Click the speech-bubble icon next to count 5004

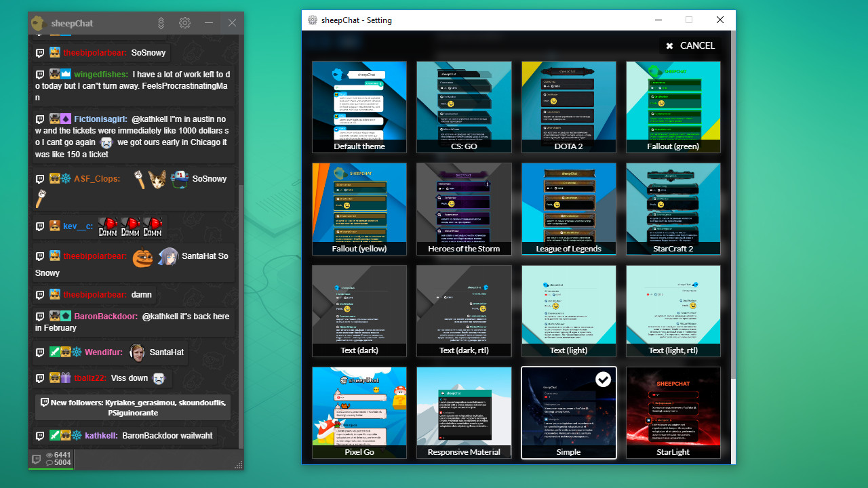(49, 462)
